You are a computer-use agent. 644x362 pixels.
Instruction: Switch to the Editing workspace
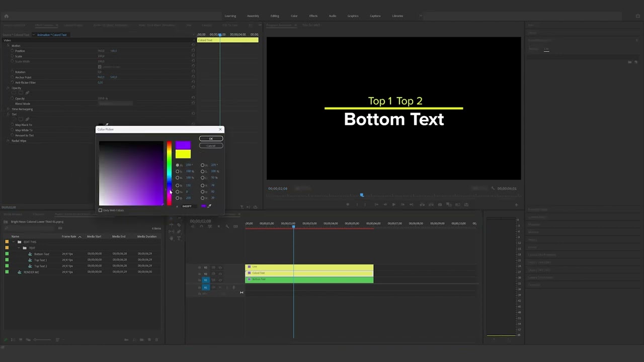click(x=275, y=16)
